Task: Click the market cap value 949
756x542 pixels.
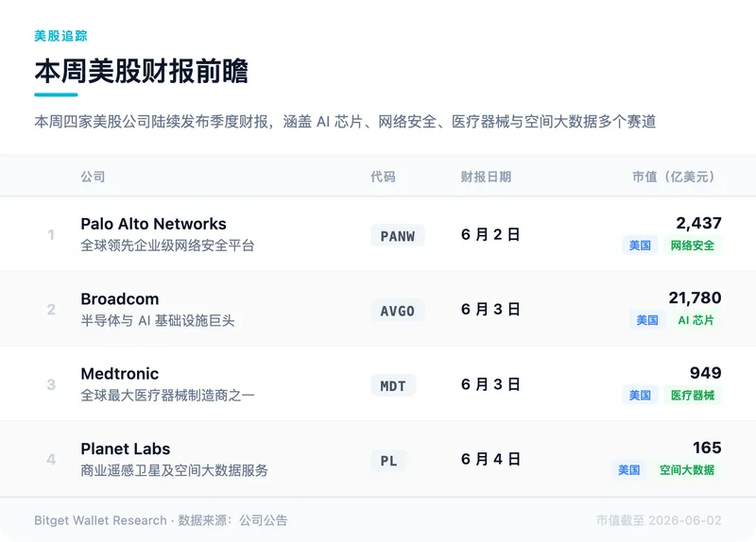Action: (x=705, y=373)
